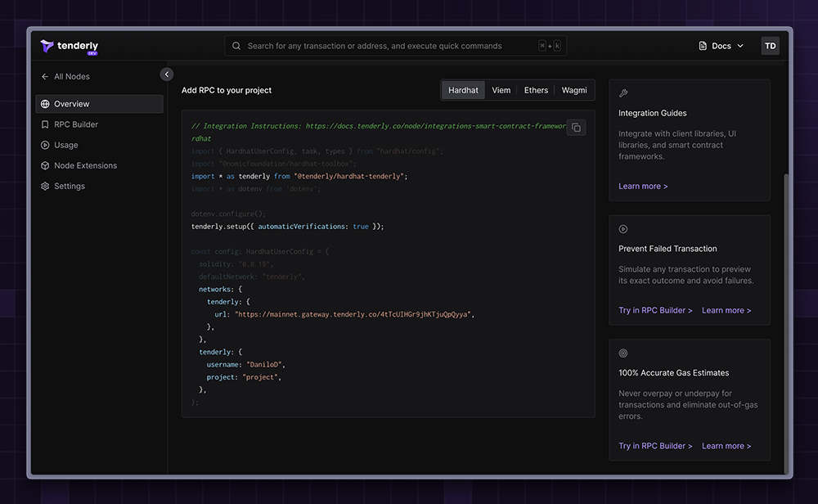
Task: Click the Settings gear icon
Action: click(x=45, y=186)
